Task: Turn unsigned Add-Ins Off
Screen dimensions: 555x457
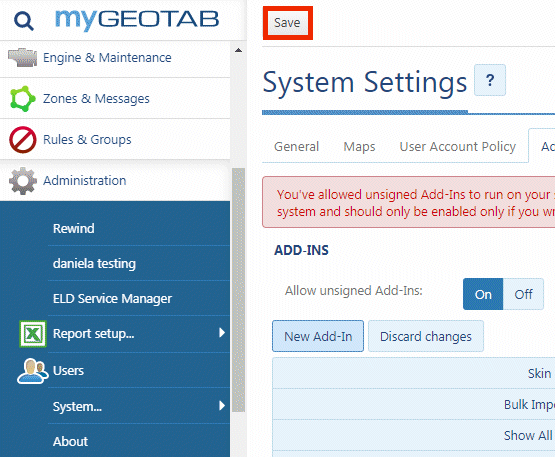Action: click(523, 294)
